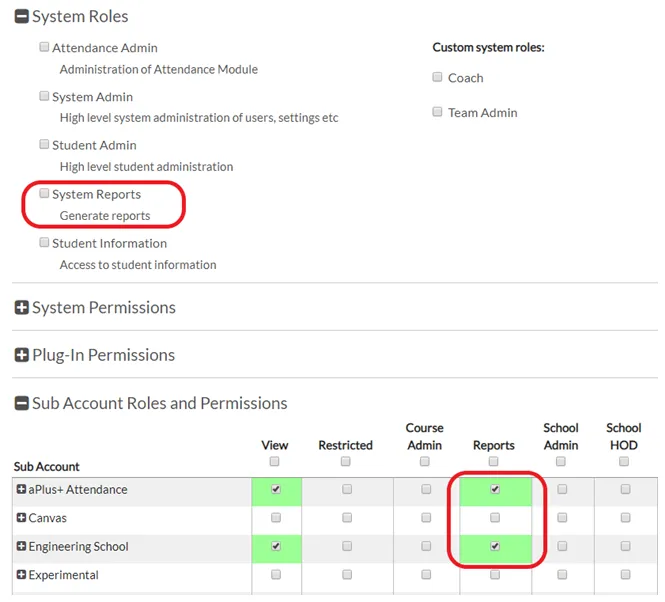Click the System Reports label
665x602 pixels.
click(96, 194)
